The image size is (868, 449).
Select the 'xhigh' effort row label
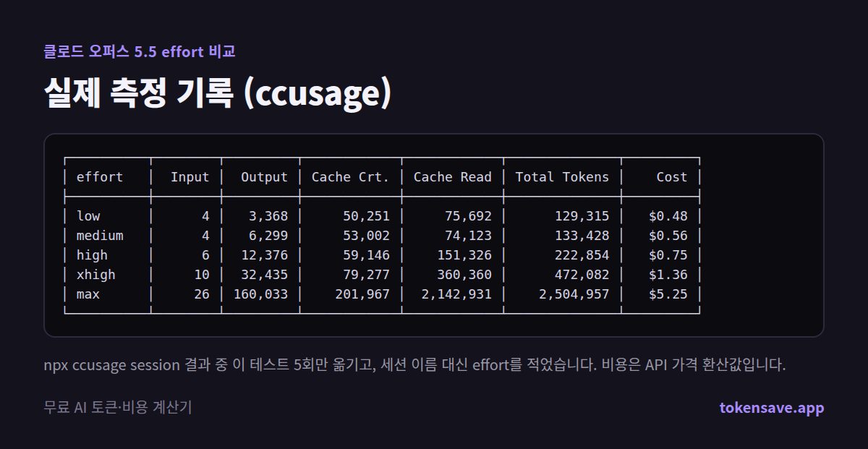[x=95, y=274]
